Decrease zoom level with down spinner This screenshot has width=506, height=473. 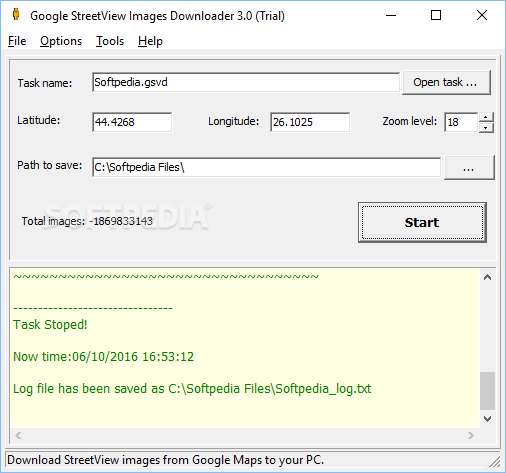coord(486,127)
